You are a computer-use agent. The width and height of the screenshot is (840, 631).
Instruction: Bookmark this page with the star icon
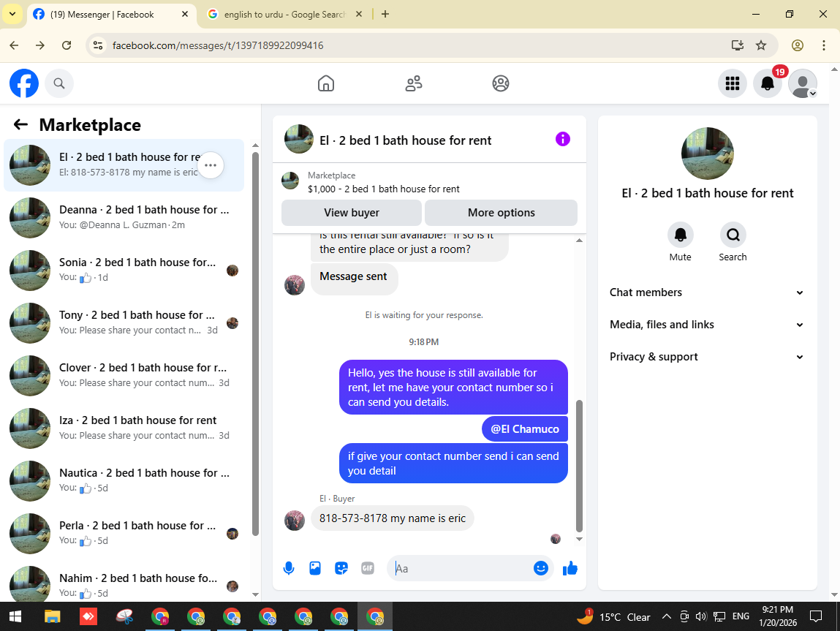(x=761, y=45)
